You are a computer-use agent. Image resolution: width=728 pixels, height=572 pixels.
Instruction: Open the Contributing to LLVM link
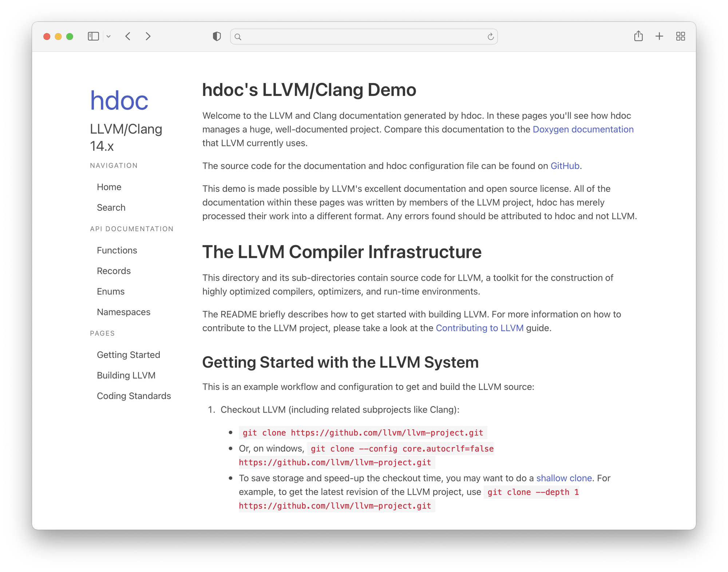[480, 328]
